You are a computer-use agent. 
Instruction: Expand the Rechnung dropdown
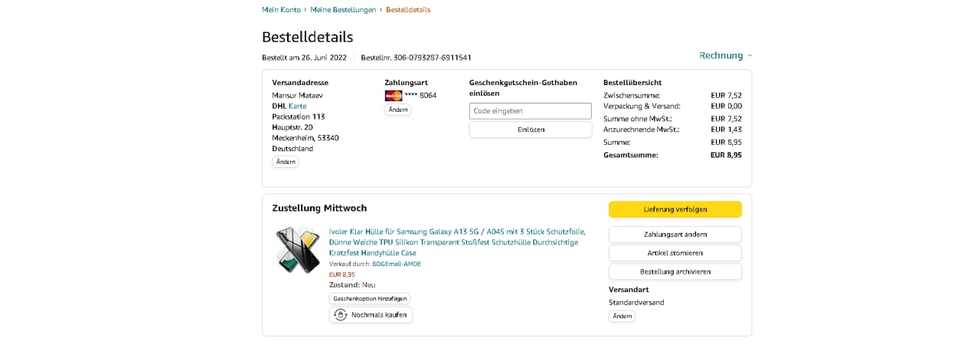[726, 55]
